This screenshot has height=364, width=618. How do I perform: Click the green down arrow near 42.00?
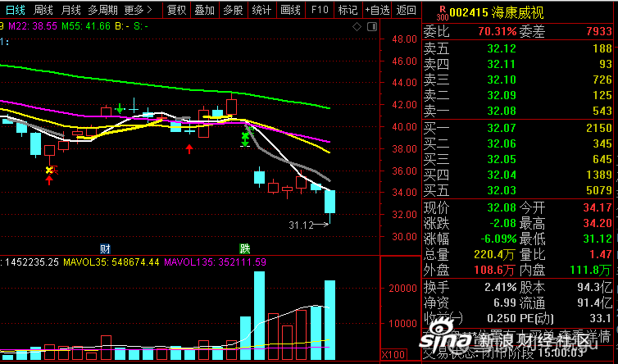120,108
